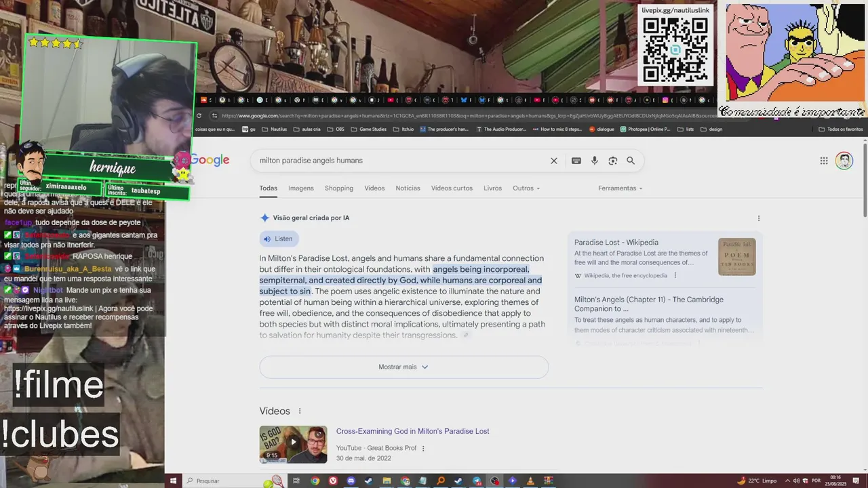Expand the Outros search filter dropdown
868x488 pixels.
click(x=526, y=188)
